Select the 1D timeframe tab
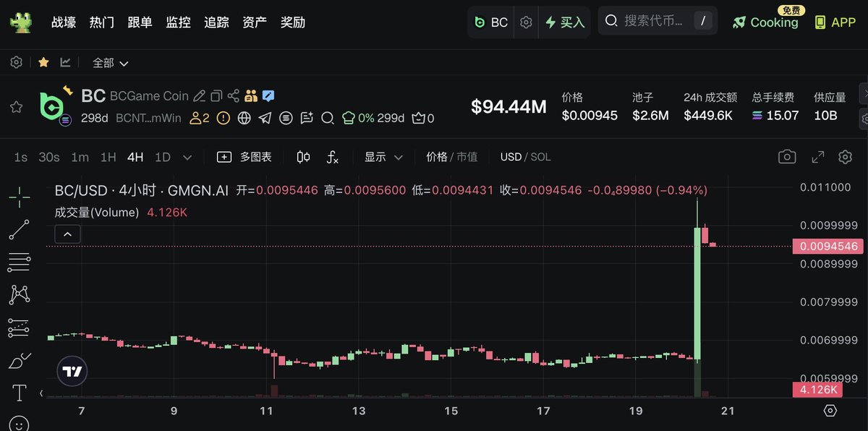868x431 pixels. [163, 157]
